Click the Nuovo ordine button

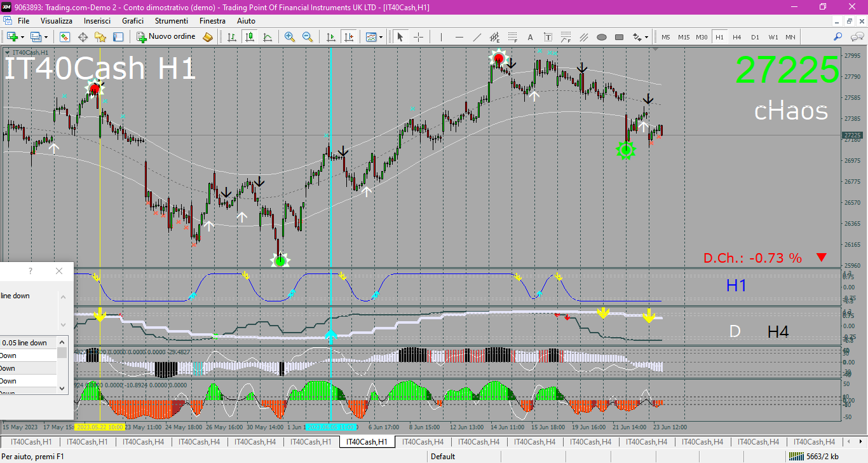click(x=166, y=37)
